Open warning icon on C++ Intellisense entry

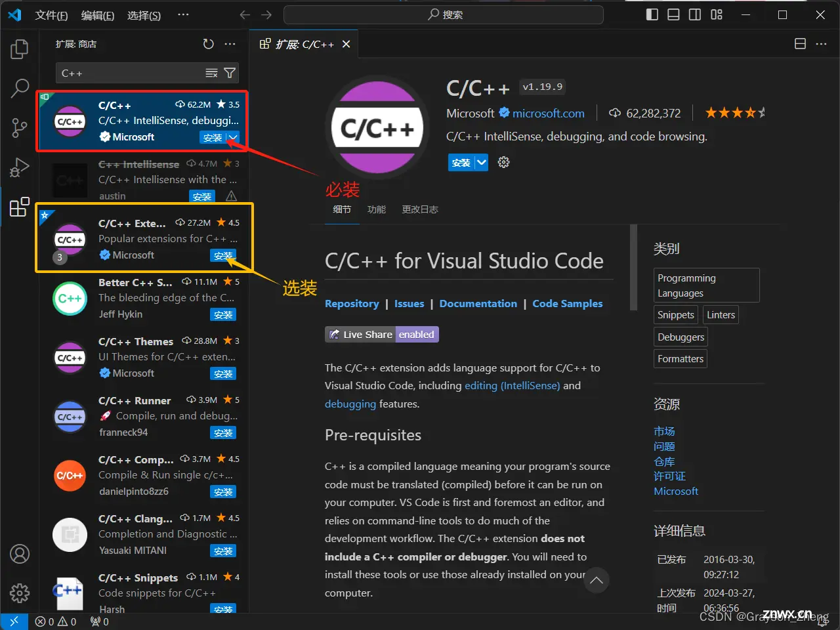pos(231,196)
